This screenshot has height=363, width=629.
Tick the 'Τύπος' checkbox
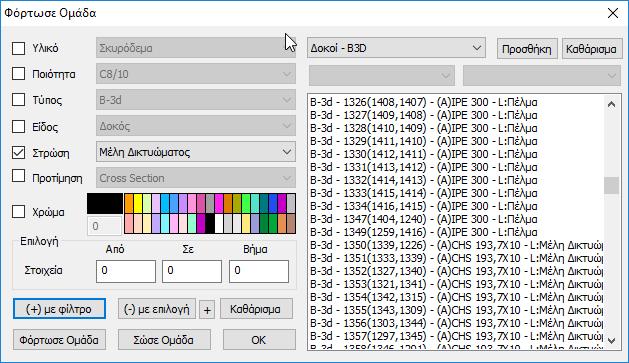tap(18, 99)
